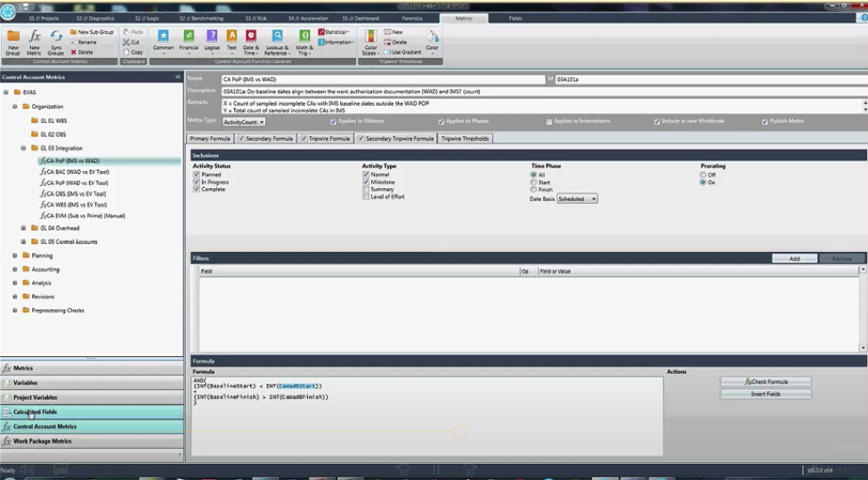Open the Date Basis dropdown

click(x=578, y=199)
